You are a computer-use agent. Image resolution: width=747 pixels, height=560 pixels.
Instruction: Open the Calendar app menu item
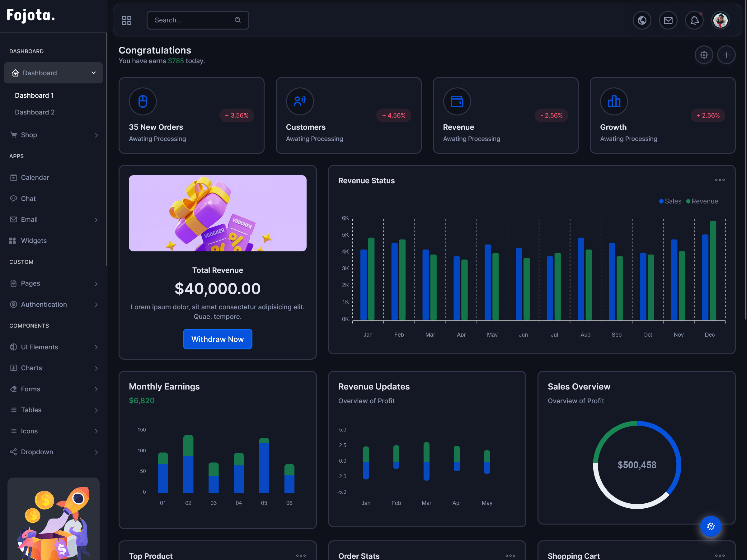coord(35,178)
